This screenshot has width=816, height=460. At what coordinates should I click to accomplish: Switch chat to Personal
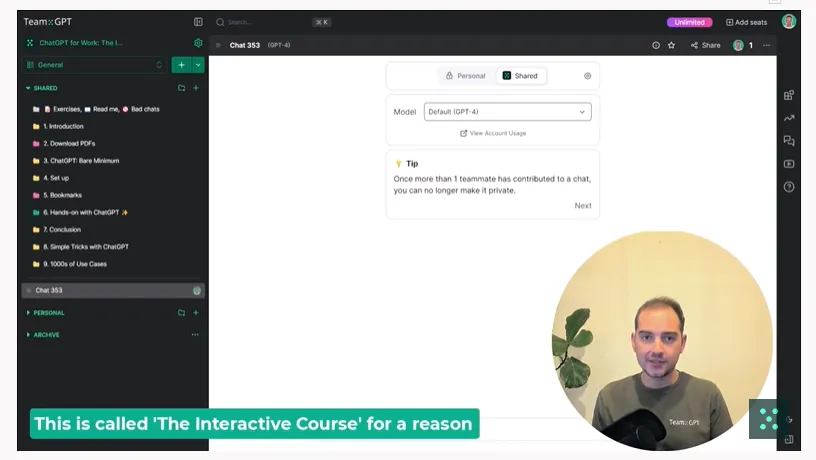pyautogui.click(x=465, y=76)
